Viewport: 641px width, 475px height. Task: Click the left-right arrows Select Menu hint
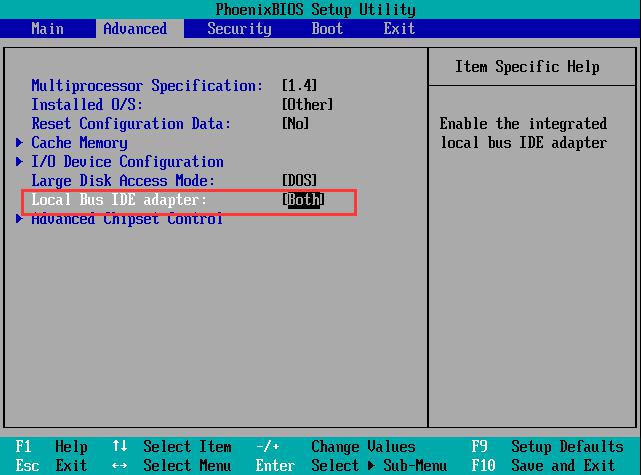pyautogui.click(x=172, y=466)
